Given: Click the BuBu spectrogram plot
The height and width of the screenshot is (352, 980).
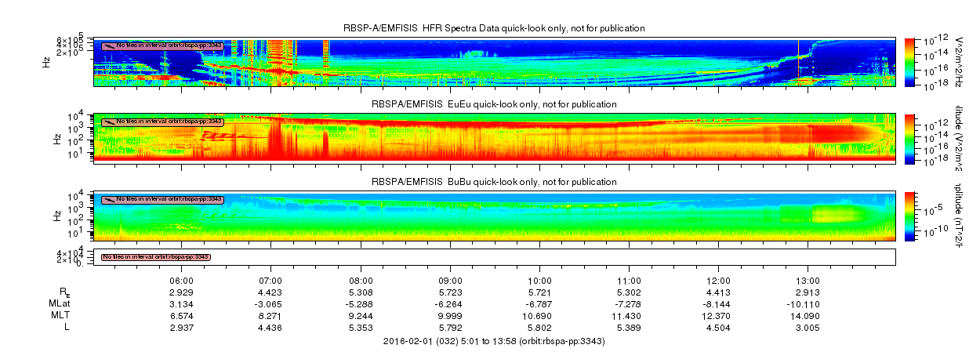Looking at the screenshot, I should pyautogui.click(x=494, y=215).
